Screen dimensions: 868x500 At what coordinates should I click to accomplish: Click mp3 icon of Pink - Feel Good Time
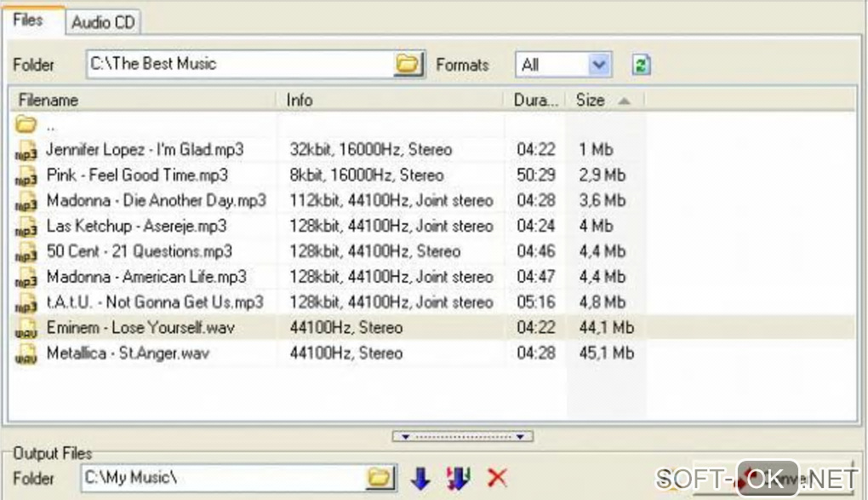pos(26,175)
